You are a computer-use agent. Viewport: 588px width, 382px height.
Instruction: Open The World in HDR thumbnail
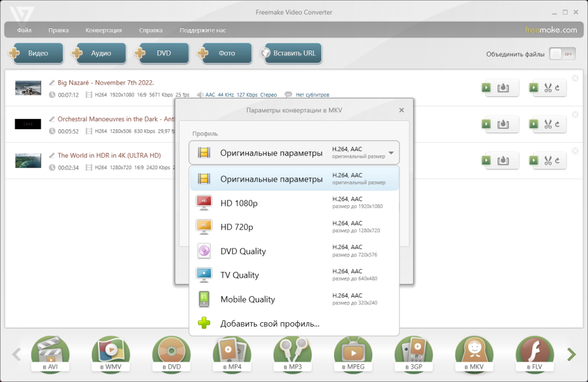[x=28, y=160]
